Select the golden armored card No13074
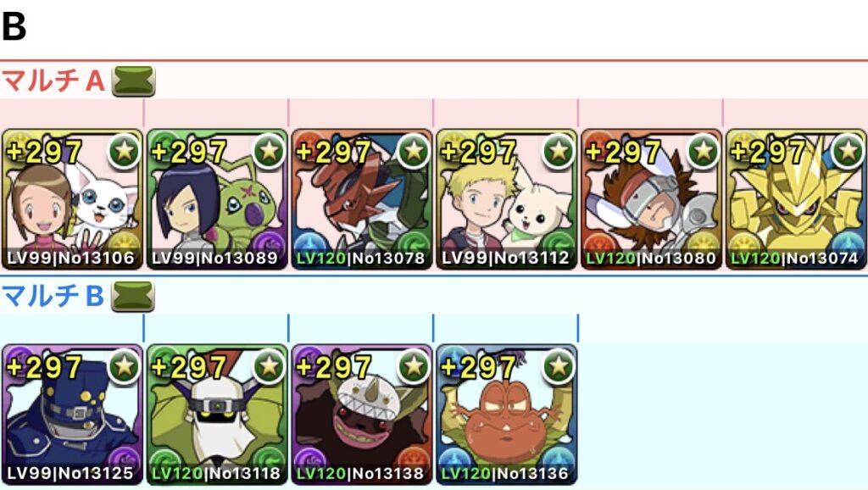The width and height of the screenshot is (868, 490). (x=796, y=199)
